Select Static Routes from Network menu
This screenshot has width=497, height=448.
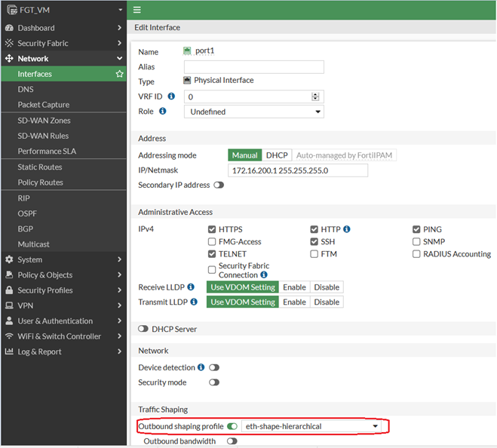40,167
